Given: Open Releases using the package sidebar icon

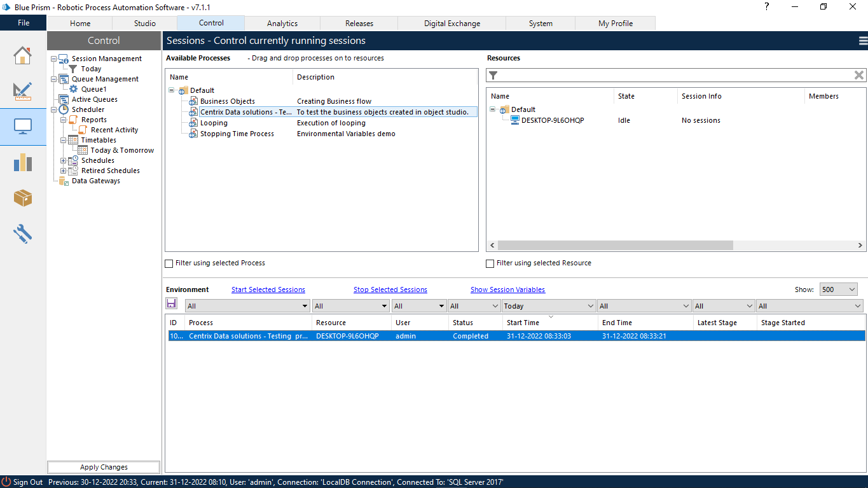Looking at the screenshot, I should pyautogui.click(x=23, y=198).
